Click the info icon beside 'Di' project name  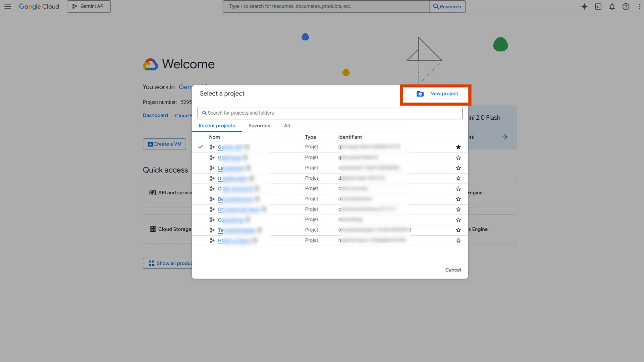coord(252,178)
